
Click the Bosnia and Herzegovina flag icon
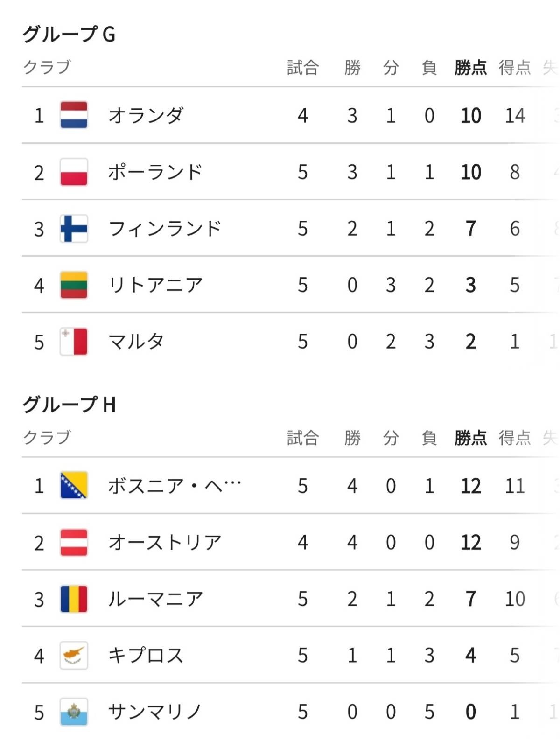(x=74, y=486)
